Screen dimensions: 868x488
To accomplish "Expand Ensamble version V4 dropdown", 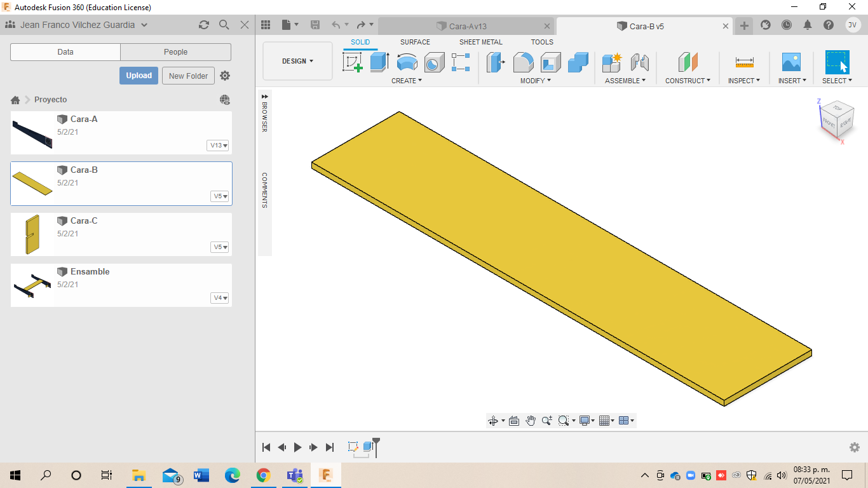I will click(220, 298).
